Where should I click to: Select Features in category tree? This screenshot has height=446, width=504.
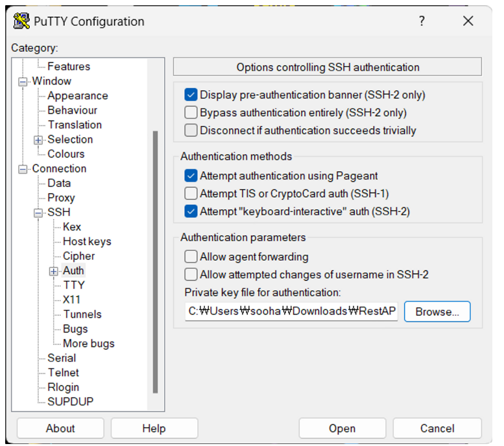[x=69, y=67]
